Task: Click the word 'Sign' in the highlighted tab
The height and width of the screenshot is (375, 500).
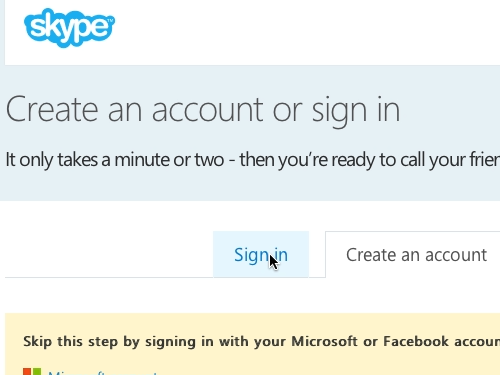Action: point(251,256)
